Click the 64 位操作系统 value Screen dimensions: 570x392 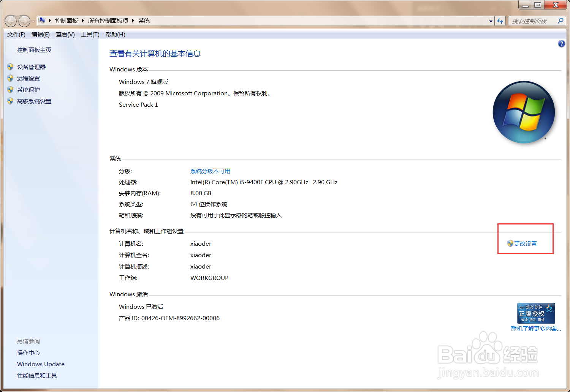(209, 204)
